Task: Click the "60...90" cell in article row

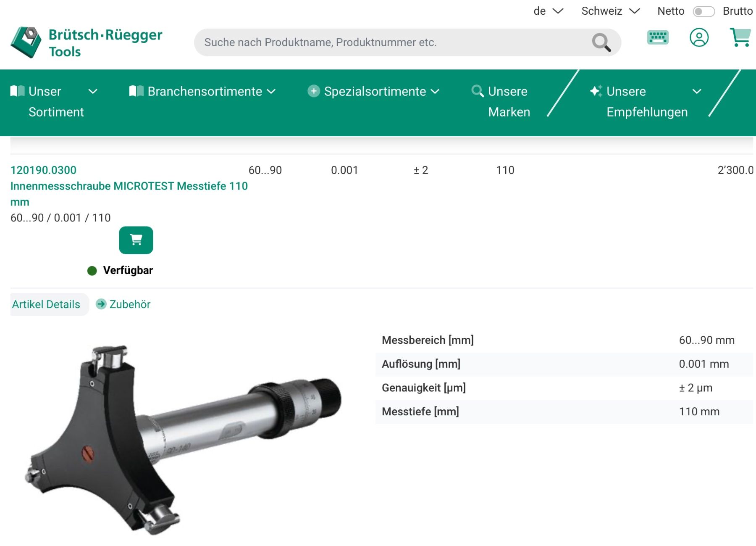Action: tap(265, 170)
